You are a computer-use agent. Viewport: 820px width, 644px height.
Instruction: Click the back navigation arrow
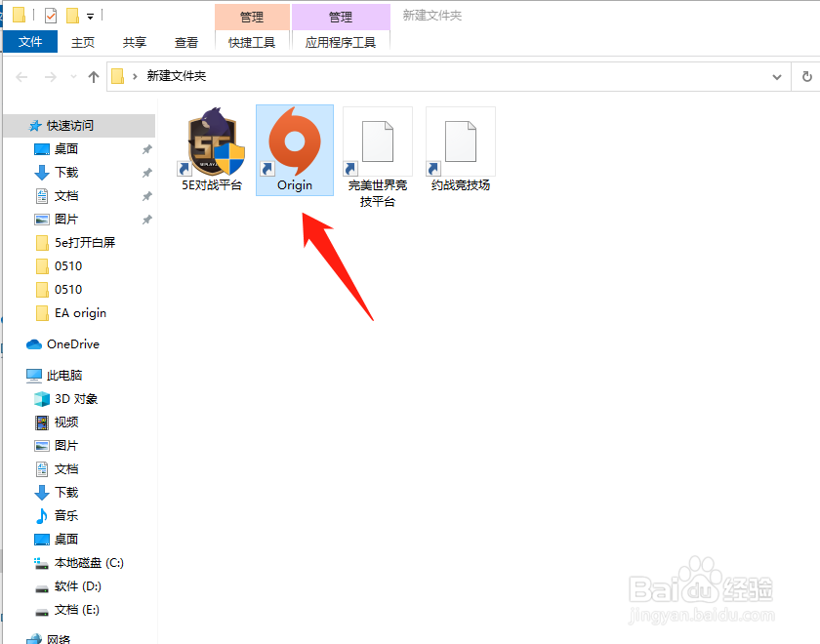21,77
